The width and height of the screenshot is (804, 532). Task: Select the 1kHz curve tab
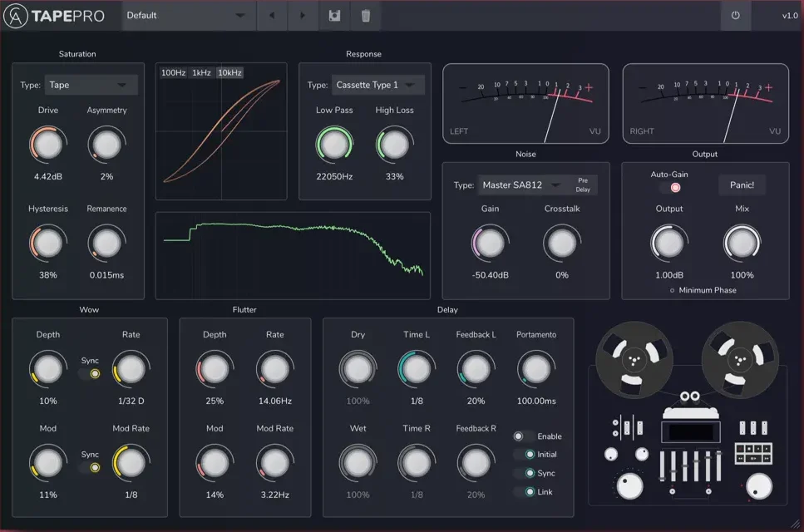click(x=201, y=73)
